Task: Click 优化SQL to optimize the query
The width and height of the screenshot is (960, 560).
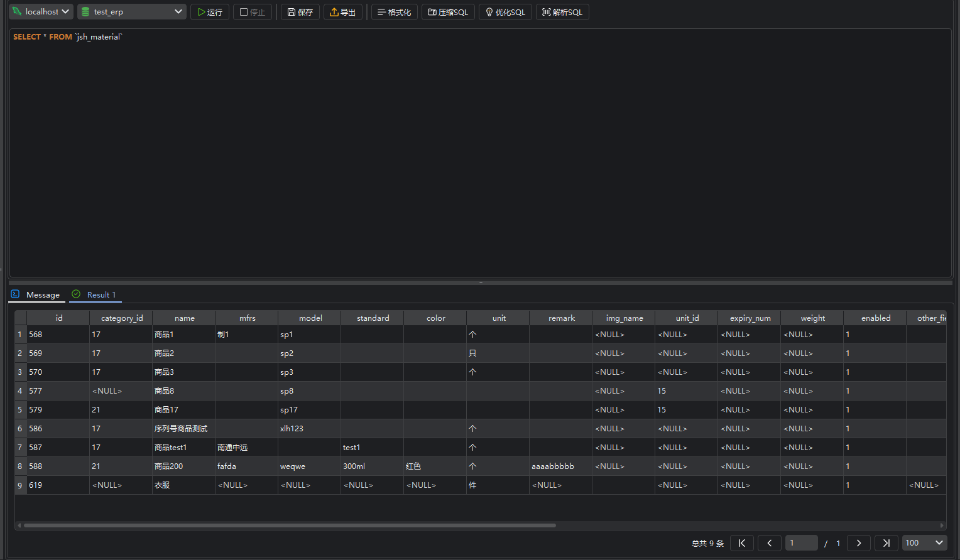Action: pos(505,12)
